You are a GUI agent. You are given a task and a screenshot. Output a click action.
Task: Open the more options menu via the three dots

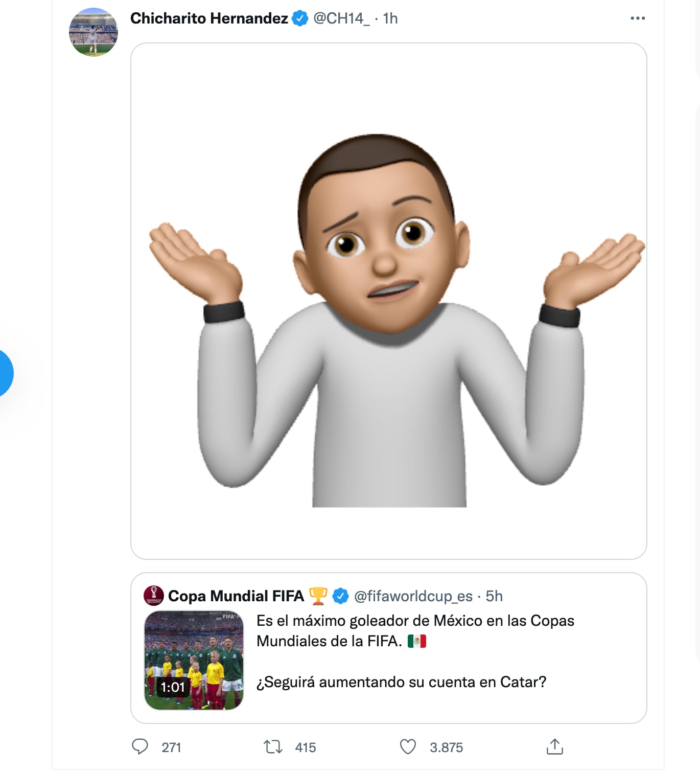[637, 17]
